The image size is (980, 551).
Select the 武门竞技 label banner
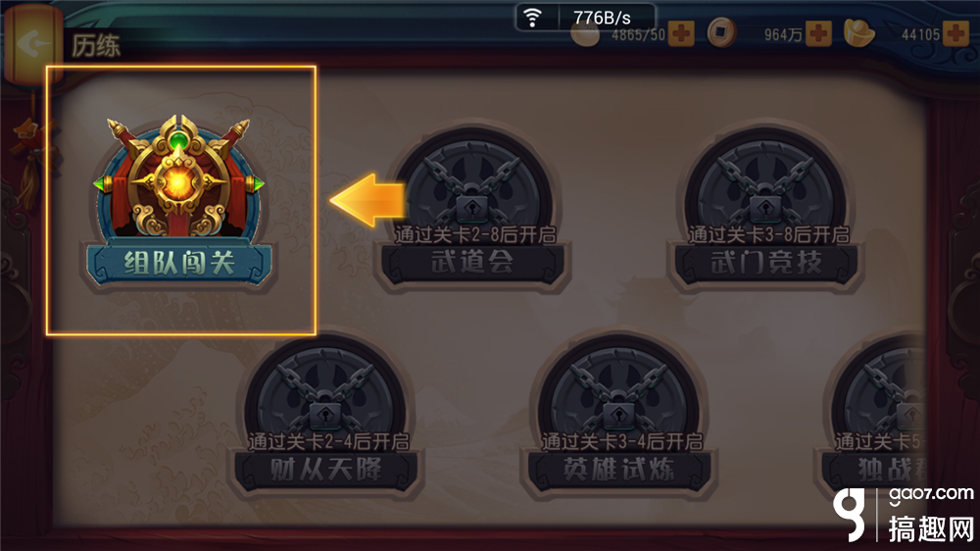[x=765, y=262]
